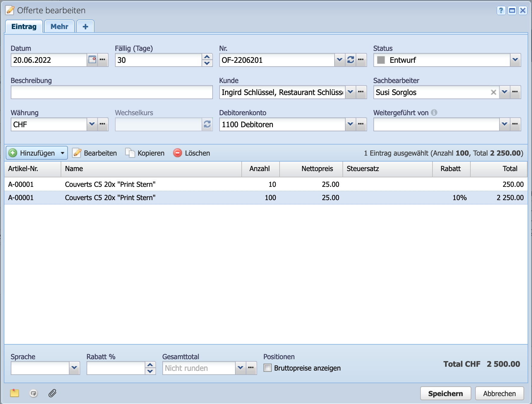Expand the Status dropdown
Viewport: 532px width, 404px height.
[x=515, y=60]
